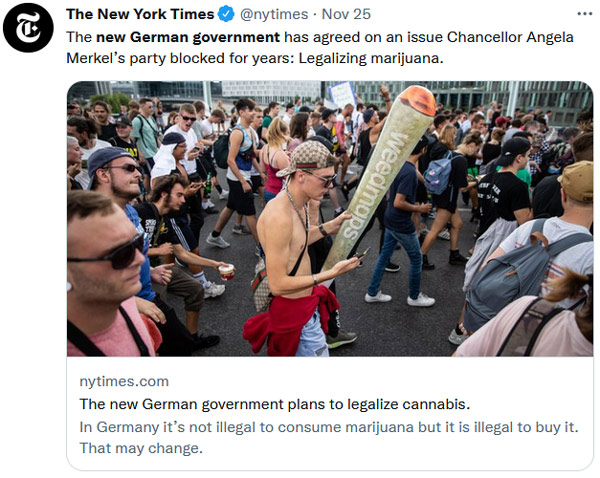Open the New York Times profile avatar

coord(28,28)
